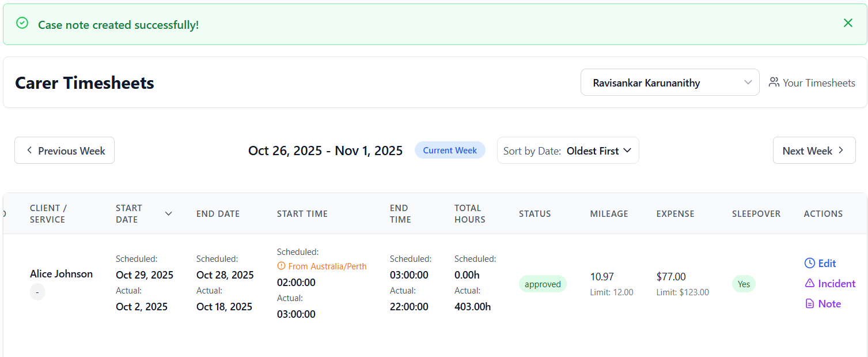Click the clock icon beside Edit
The image size is (868, 357).
810,264
